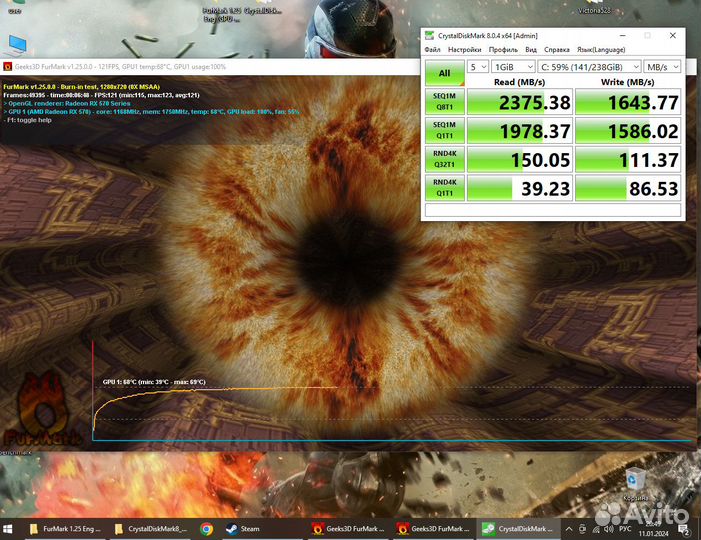Open the CrystalDiskMark8 folder on the taskbar

click(150, 529)
